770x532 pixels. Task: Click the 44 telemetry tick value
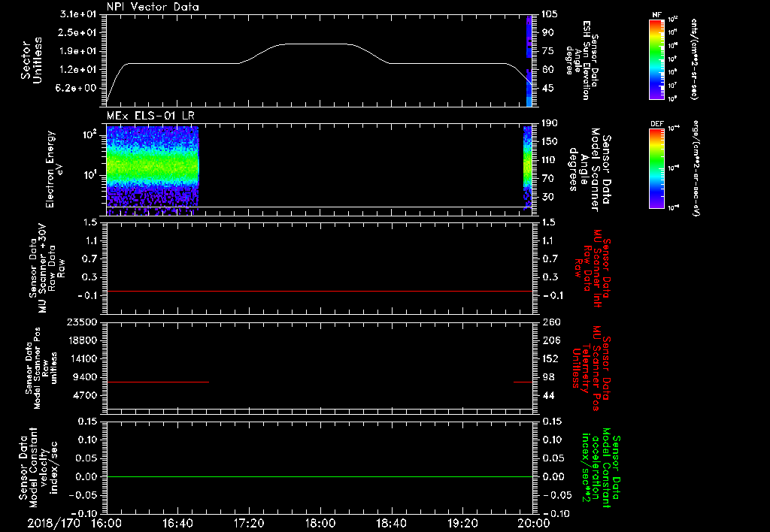[549, 395]
